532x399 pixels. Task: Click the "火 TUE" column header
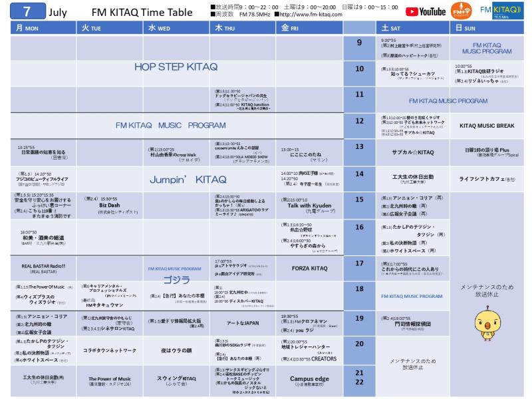(110, 28)
